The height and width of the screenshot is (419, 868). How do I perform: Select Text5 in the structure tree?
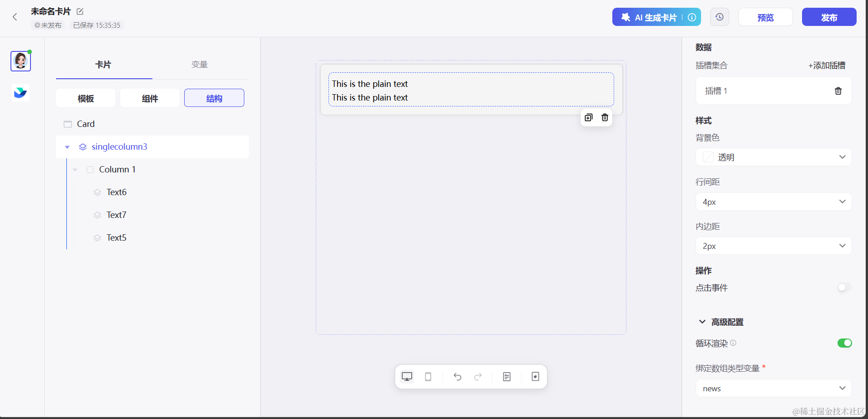pos(152,238)
